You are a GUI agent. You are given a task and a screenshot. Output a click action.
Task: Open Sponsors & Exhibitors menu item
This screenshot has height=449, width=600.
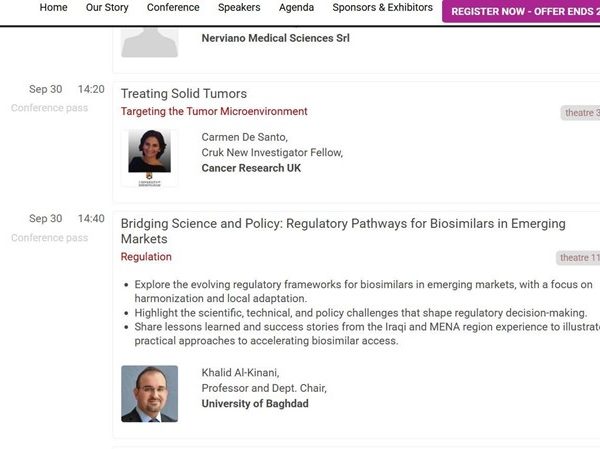coord(382,8)
